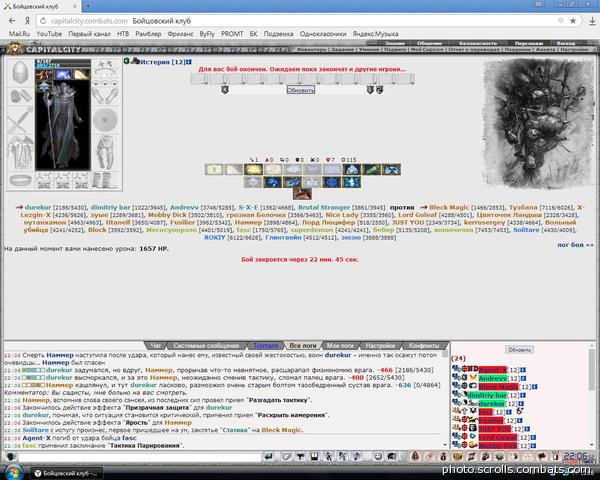Select dimitriy bar in players list
The height and width of the screenshot is (480, 600).
486,395
